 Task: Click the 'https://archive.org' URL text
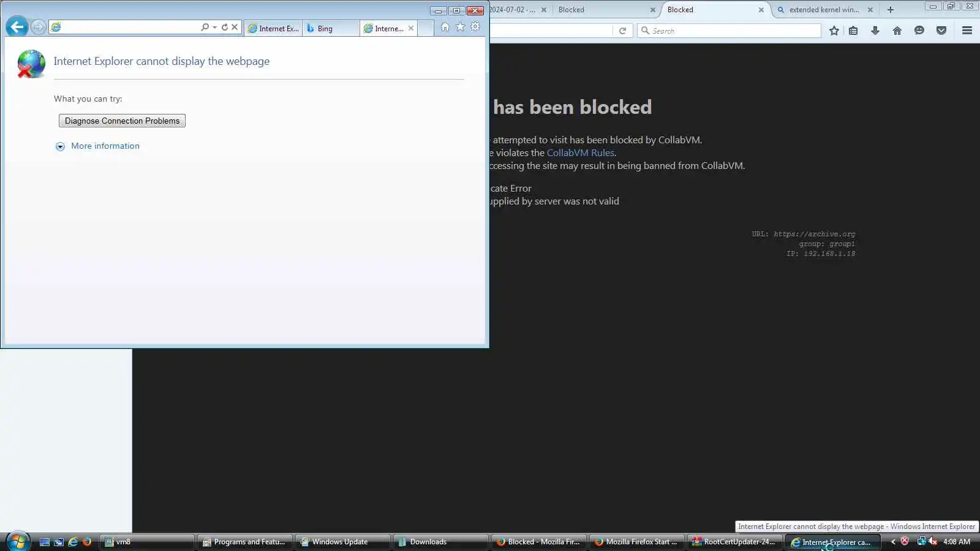[814, 234]
